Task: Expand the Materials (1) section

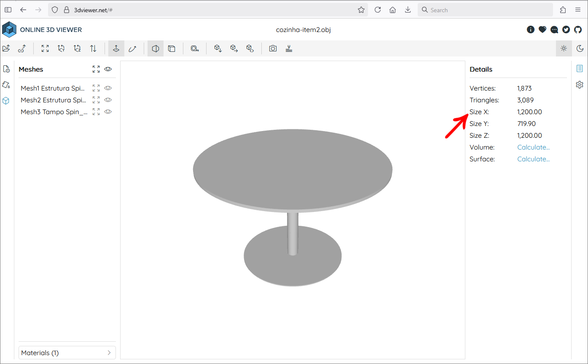Action: pos(67,353)
